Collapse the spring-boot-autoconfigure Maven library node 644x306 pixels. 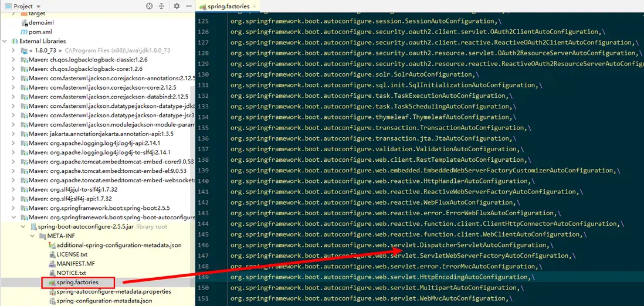14,217
